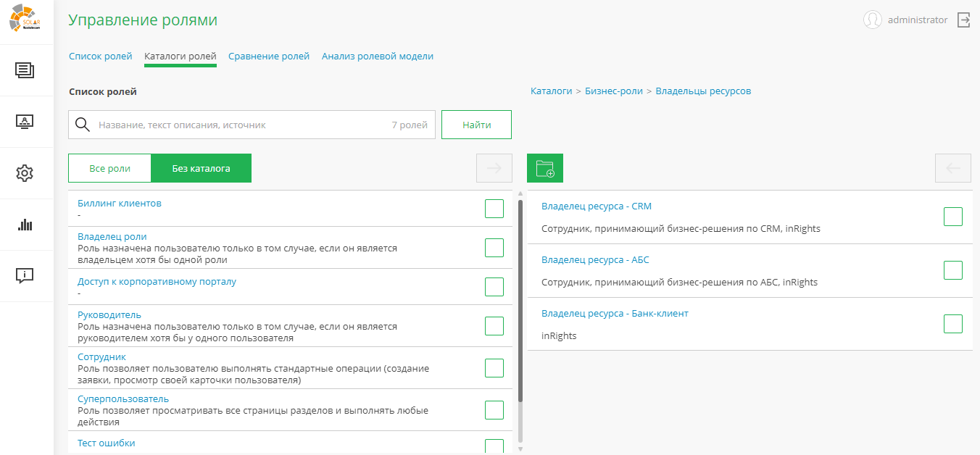The height and width of the screenshot is (455, 980).
Task: Open the bar chart reports icon
Action: click(25, 225)
